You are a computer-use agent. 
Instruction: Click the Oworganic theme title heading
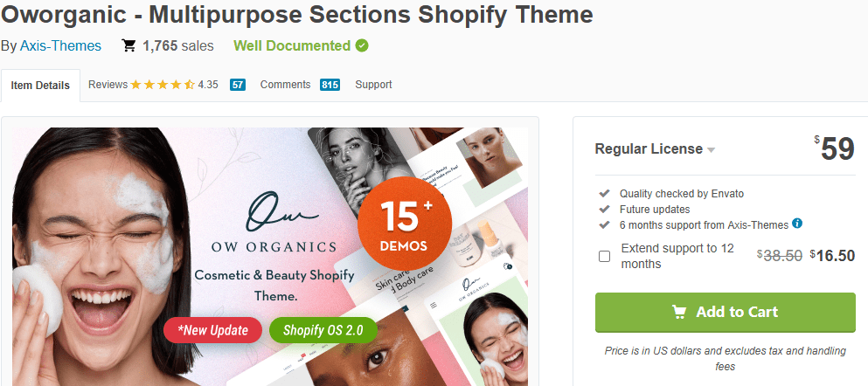point(297,14)
